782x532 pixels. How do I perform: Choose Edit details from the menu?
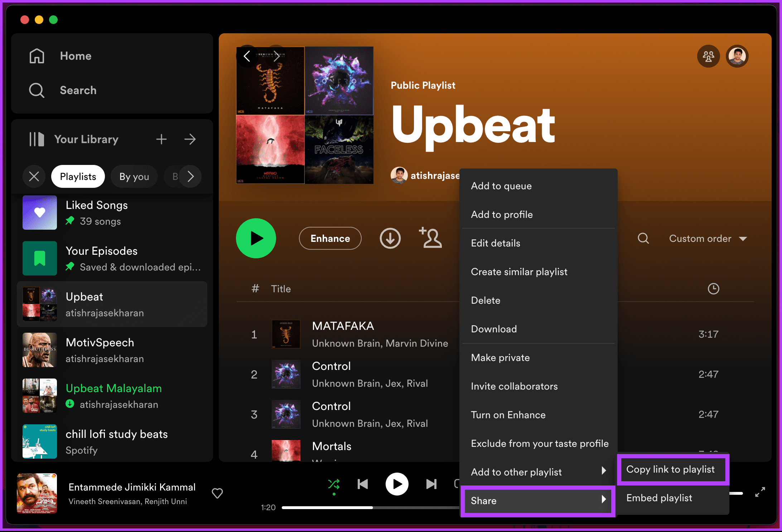coord(539,243)
